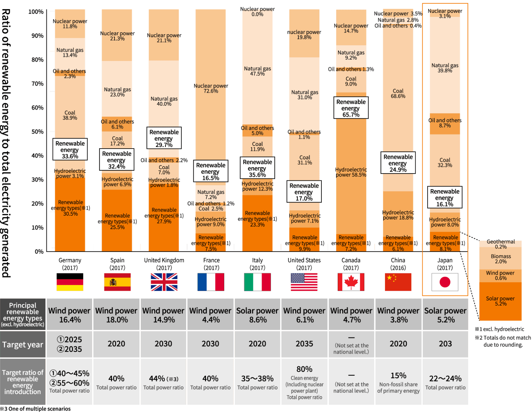Select Italy's Renewable energy 35.6% box
Viewport: 532px width, 414px height.
[258, 168]
